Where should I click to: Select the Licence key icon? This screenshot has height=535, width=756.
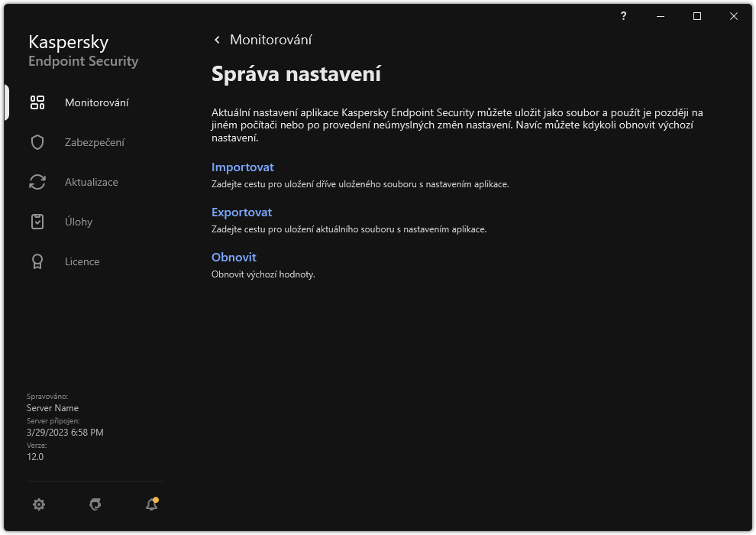pos(37,261)
